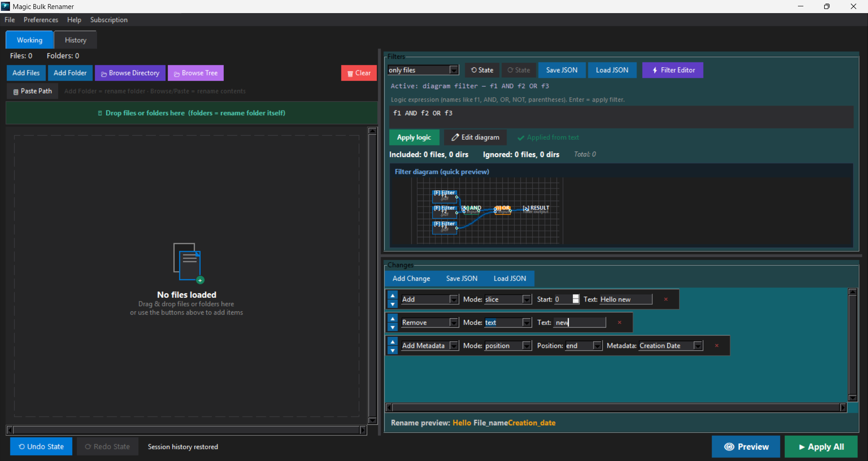Click the Magic Bulk Renamer app icon
868x461 pixels.
coord(5,6)
